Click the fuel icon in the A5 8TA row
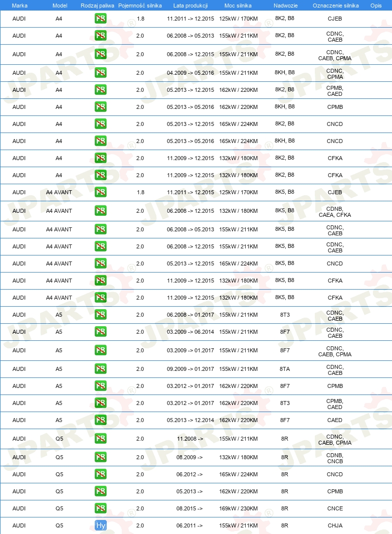The height and width of the screenshot is (534, 392). pyautogui.click(x=100, y=369)
